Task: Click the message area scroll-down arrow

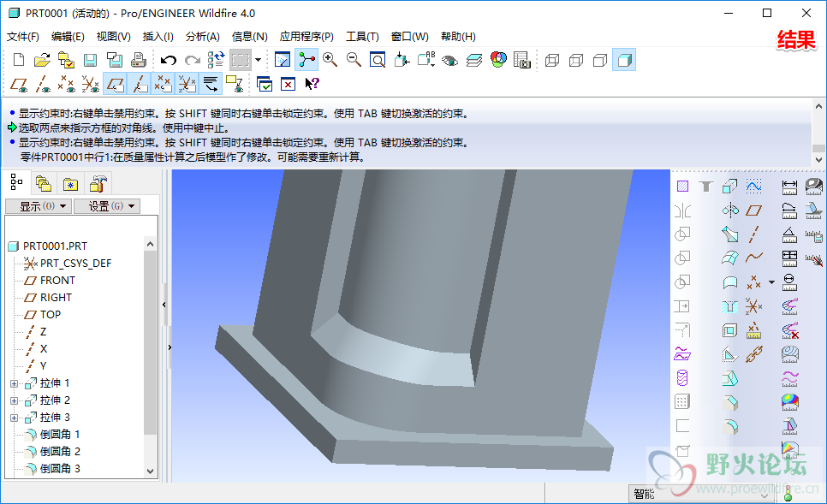Action: [x=818, y=159]
